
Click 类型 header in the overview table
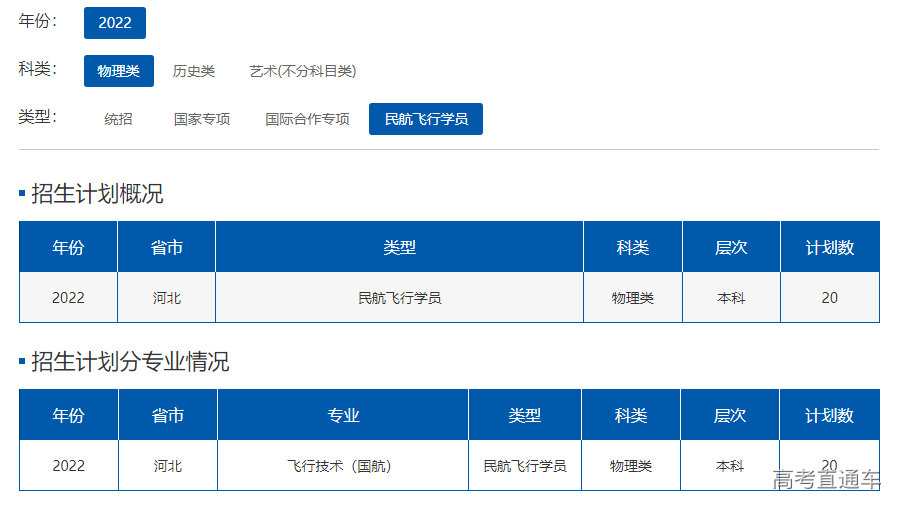399,248
